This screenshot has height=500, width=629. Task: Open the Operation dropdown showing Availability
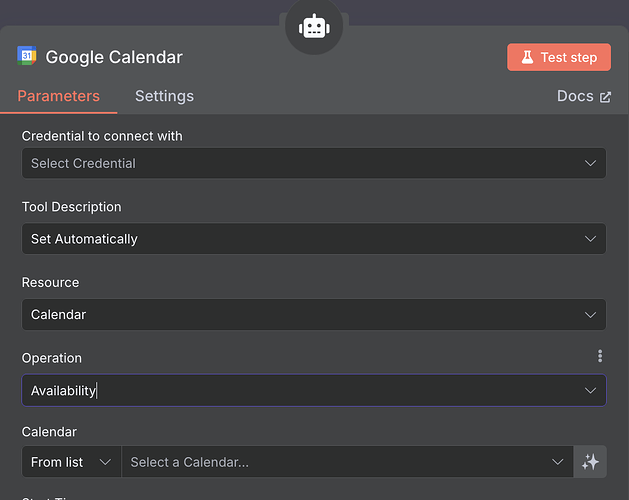(x=314, y=390)
